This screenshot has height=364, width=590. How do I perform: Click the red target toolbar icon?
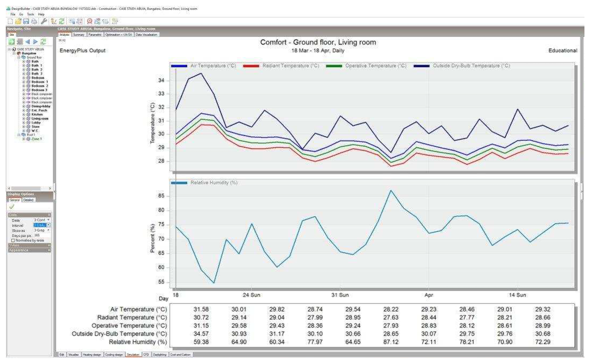(x=90, y=21)
